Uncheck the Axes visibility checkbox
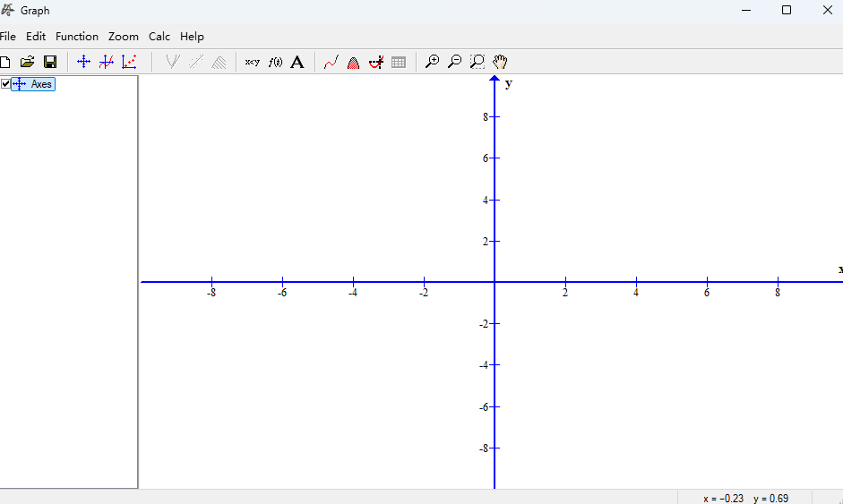 pos(6,84)
